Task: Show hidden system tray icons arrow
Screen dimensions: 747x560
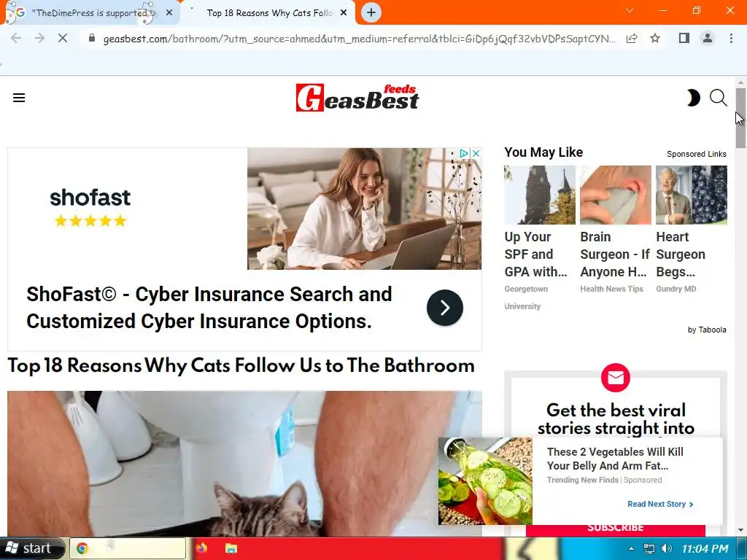Action: 631,548
